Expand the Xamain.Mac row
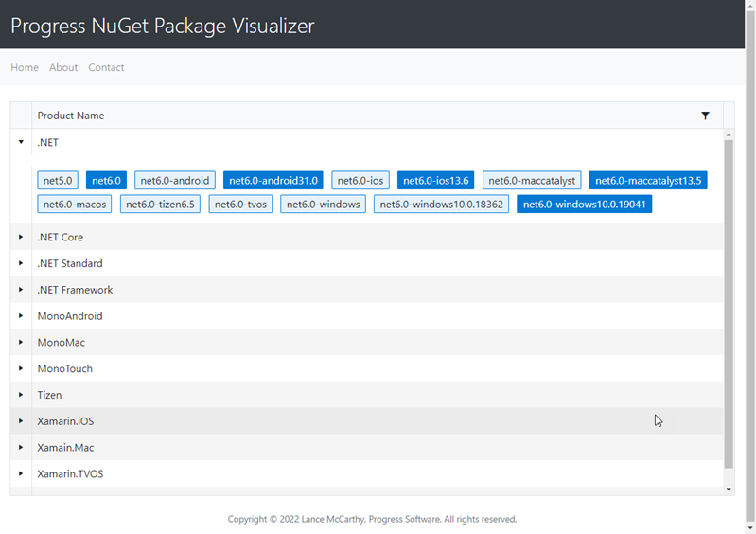The image size is (756, 534). pos(21,447)
